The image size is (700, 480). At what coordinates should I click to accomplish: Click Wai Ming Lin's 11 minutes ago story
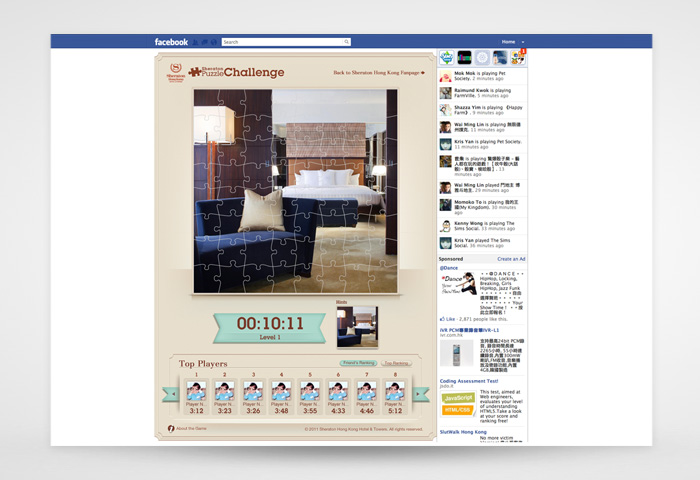point(482,127)
